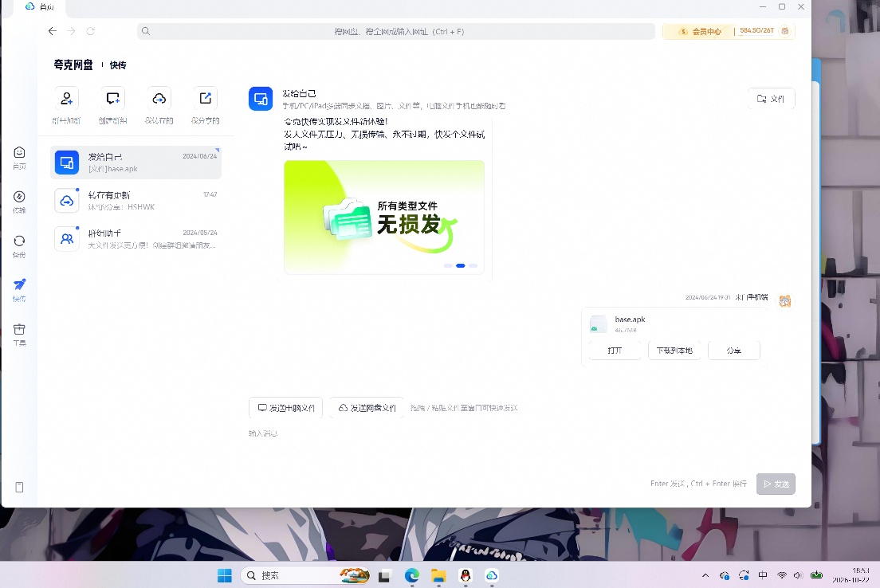Open the toolbox icon in sidebar
This screenshot has height=588, width=880.
pyautogui.click(x=19, y=329)
